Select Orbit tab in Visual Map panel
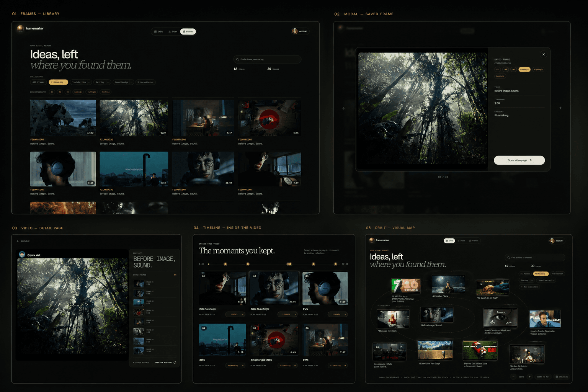Viewport: 588px width, 392px height. point(449,241)
